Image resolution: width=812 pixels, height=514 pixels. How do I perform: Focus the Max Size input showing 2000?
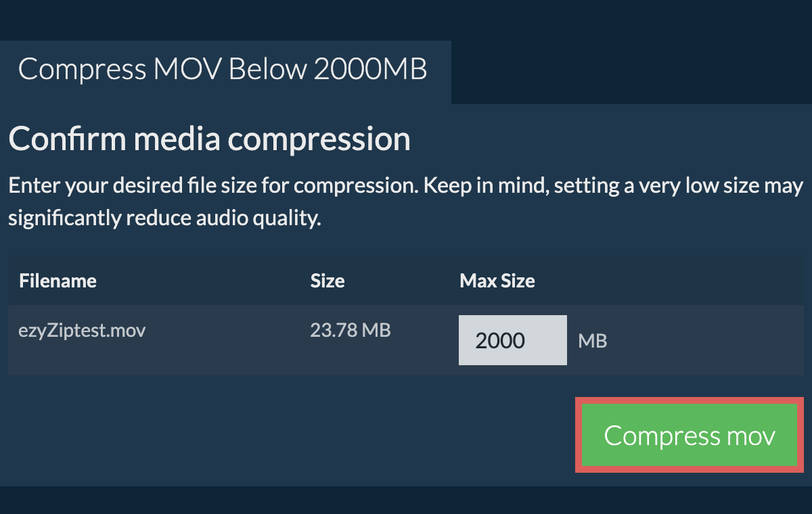tap(512, 340)
